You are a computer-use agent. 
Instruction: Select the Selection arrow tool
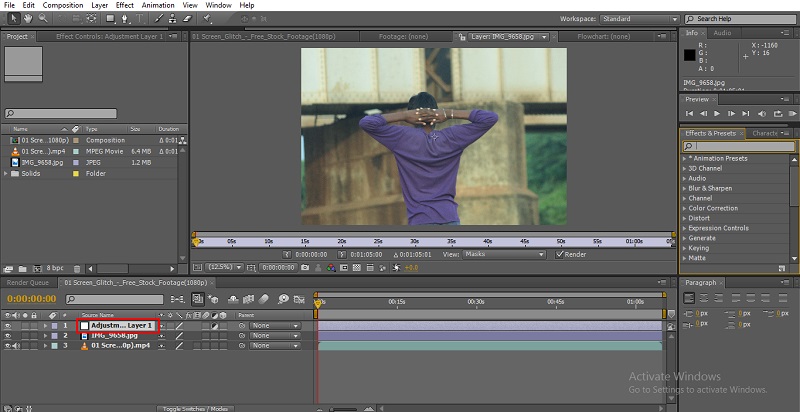pos(14,18)
